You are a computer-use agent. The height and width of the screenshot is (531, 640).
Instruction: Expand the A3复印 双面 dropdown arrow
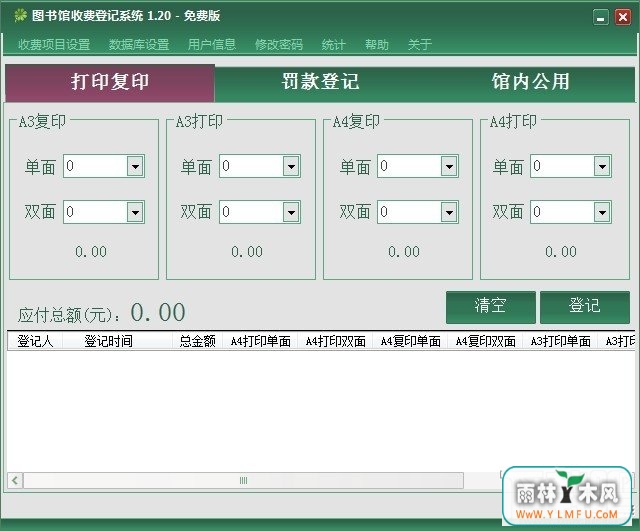click(136, 212)
